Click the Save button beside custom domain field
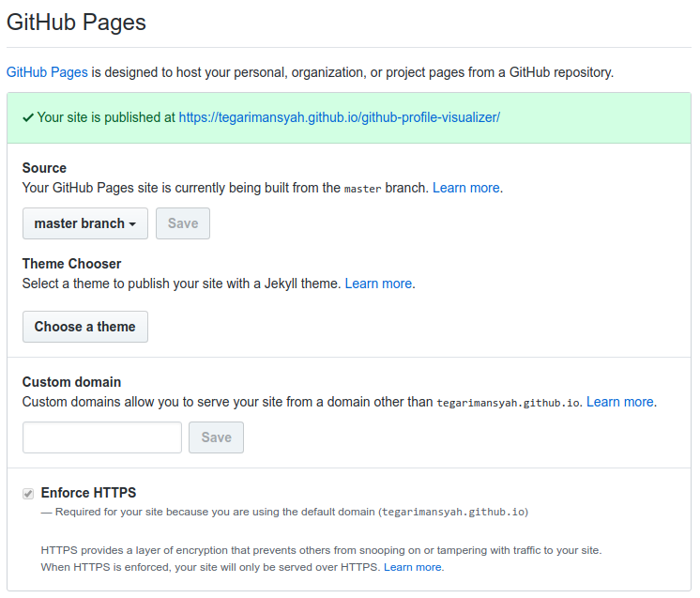 click(x=216, y=437)
